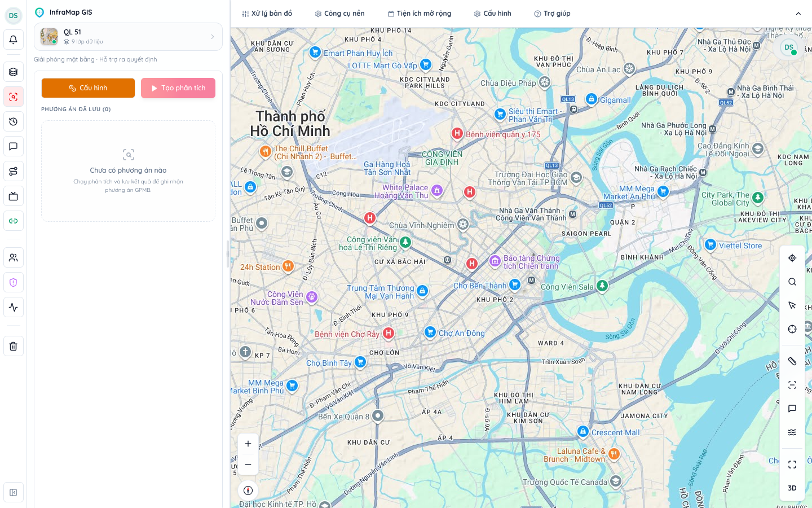Click the green link icon in sidebar
Screen dimensions: 812x508
tap(14, 221)
